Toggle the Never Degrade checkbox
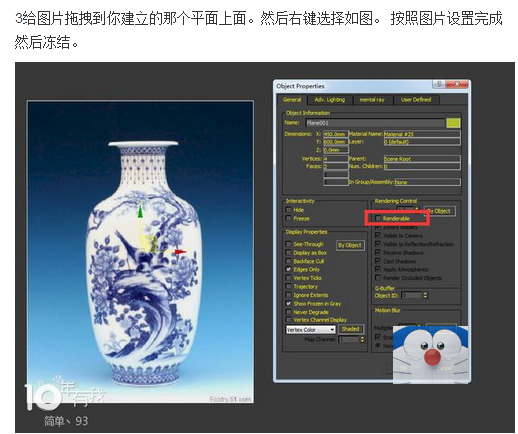The width and height of the screenshot is (518, 434). [289, 312]
